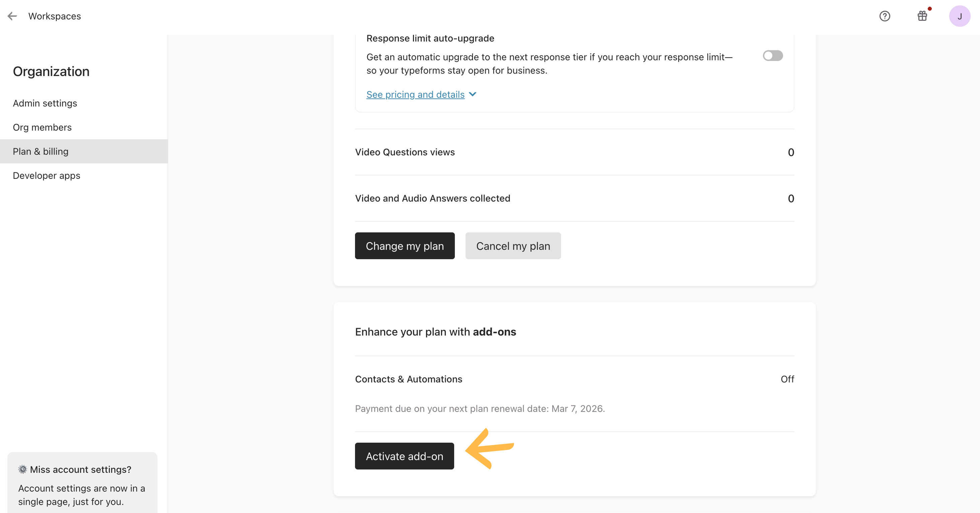Image resolution: width=980 pixels, height=513 pixels.
Task: Open Org members section
Action: (42, 127)
